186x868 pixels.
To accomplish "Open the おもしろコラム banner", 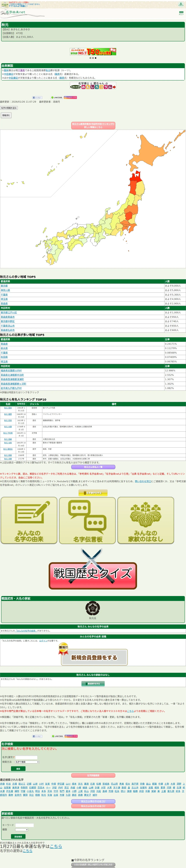I will pyautogui.click(x=93, y=86).
